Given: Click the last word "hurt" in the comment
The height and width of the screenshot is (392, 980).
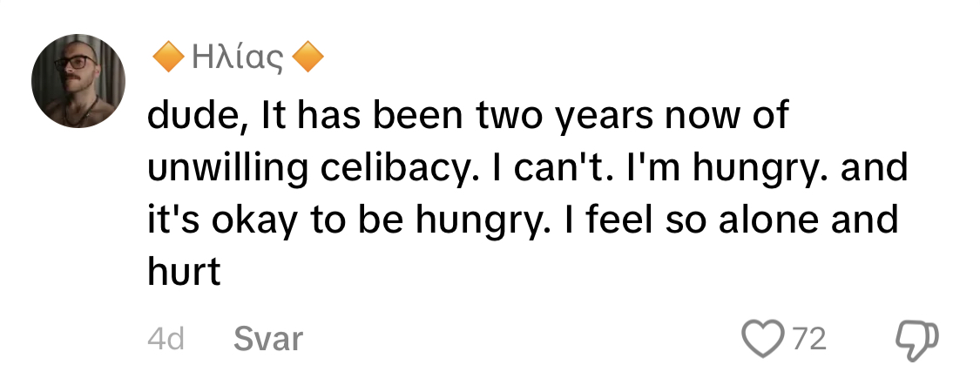Looking at the screenshot, I should [181, 272].
